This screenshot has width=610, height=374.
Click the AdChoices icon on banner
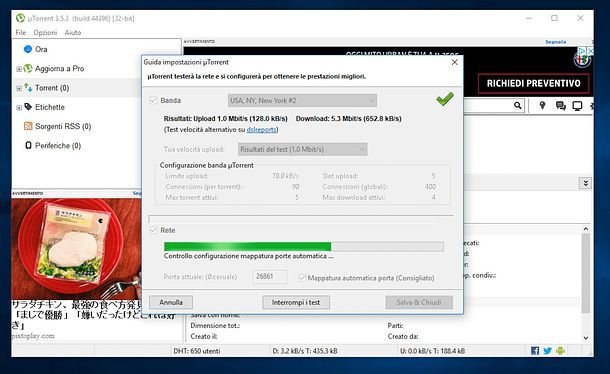[582, 51]
